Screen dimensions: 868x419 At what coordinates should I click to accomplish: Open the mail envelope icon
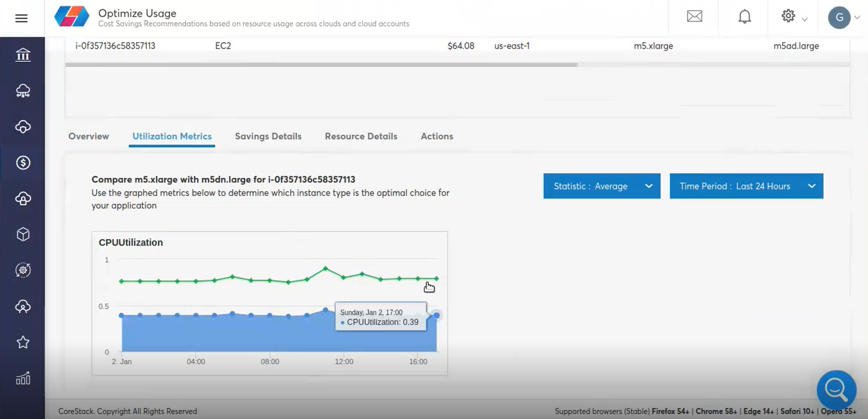click(x=694, y=16)
